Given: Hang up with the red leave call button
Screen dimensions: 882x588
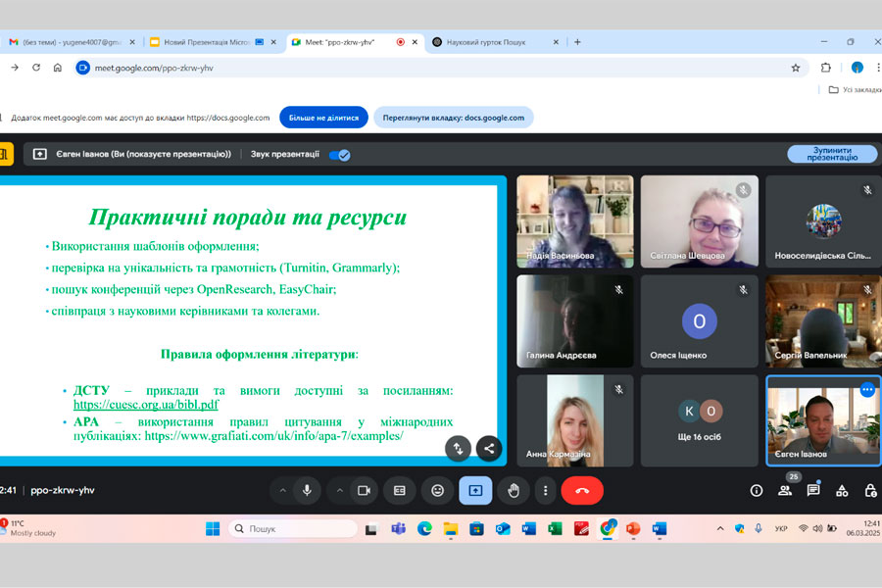Looking at the screenshot, I should (582, 490).
